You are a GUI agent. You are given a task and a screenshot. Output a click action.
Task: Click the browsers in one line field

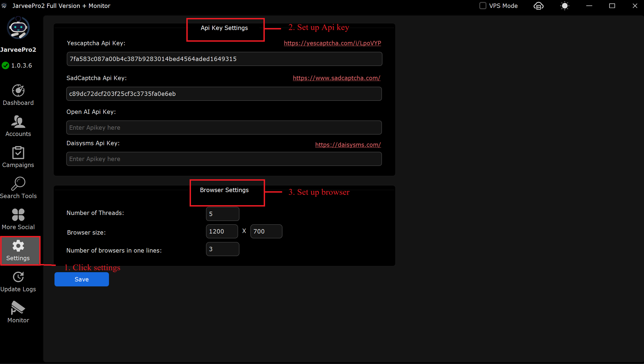pyautogui.click(x=223, y=249)
